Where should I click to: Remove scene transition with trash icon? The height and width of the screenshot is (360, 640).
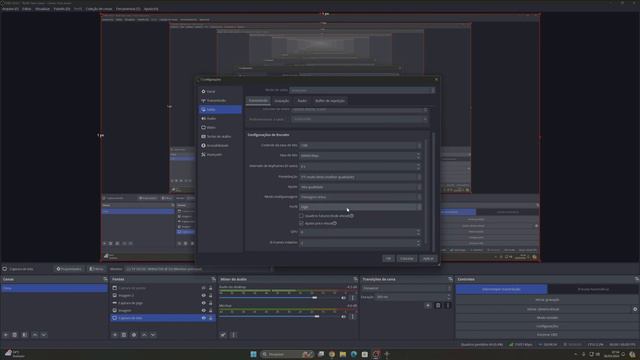tap(438, 305)
